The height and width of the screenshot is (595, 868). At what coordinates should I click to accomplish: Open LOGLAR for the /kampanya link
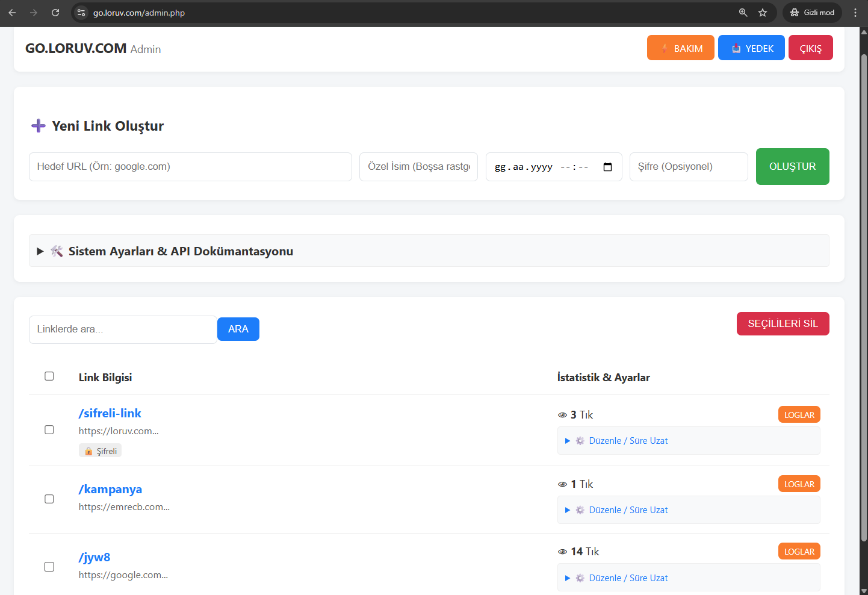point(799,484)
